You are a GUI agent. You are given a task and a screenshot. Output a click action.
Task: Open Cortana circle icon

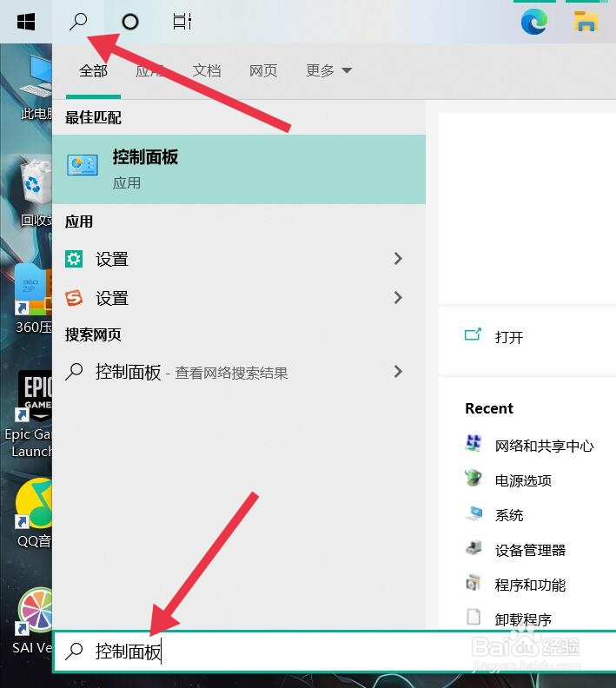pos(130,22)
